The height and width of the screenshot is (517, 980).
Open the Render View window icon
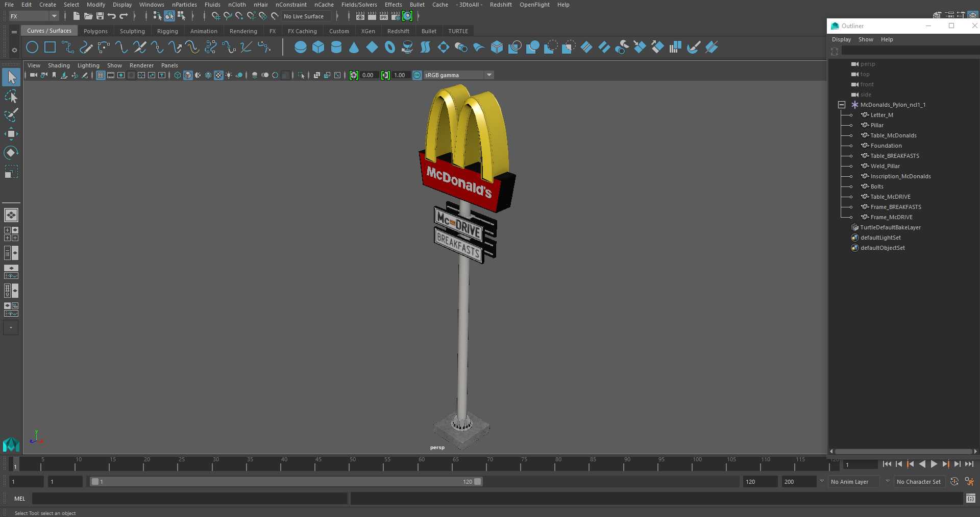coord(360,16)
